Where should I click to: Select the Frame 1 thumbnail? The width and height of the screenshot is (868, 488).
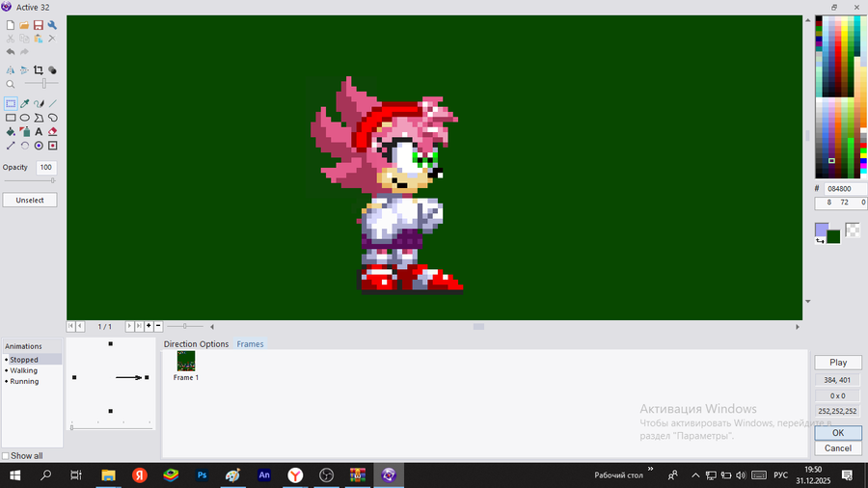click(186, 361)
